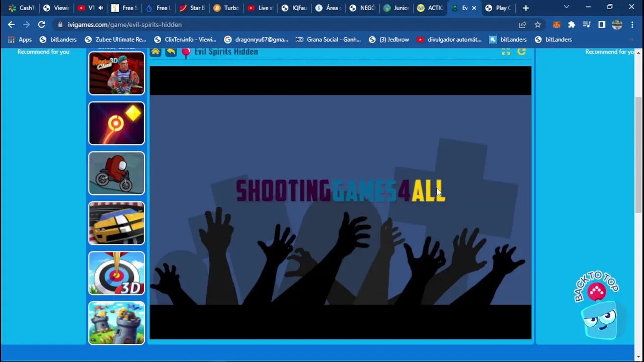
Task: Share this page from the address bar
Action: (x=523, y=25)
